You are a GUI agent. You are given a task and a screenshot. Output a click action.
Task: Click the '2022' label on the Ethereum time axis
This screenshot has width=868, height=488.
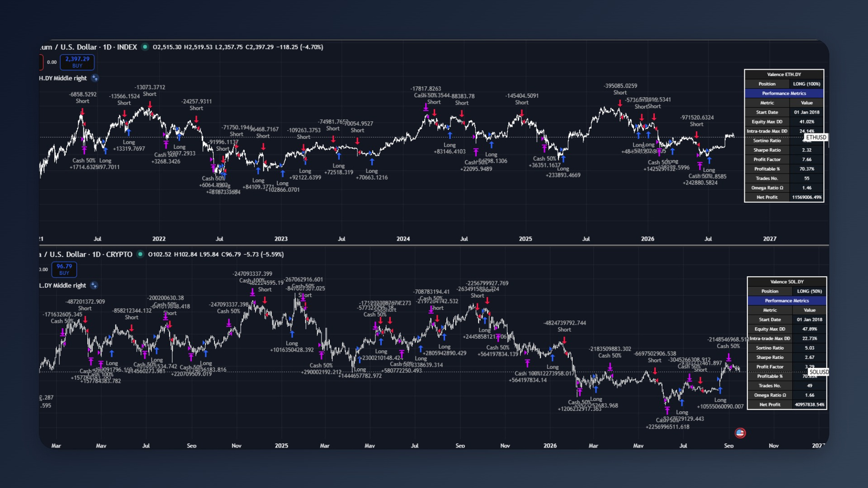(159, 239)
